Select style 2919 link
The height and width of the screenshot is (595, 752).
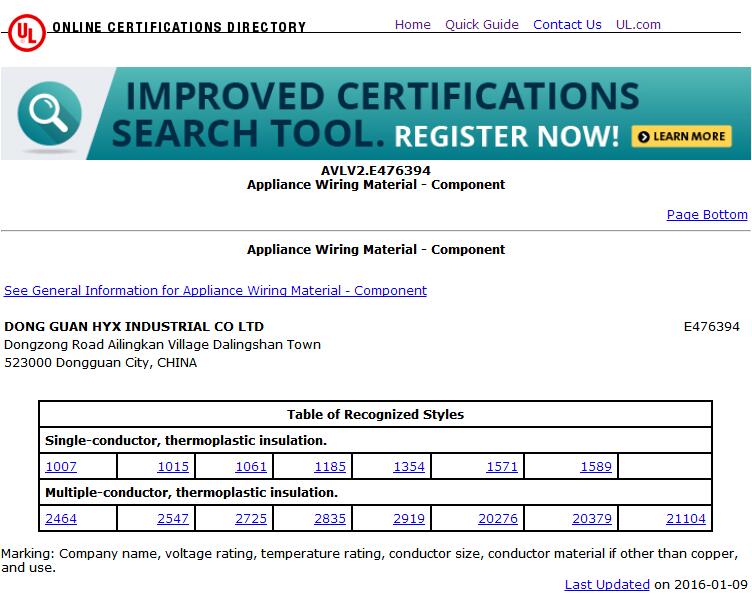[409, 519]
